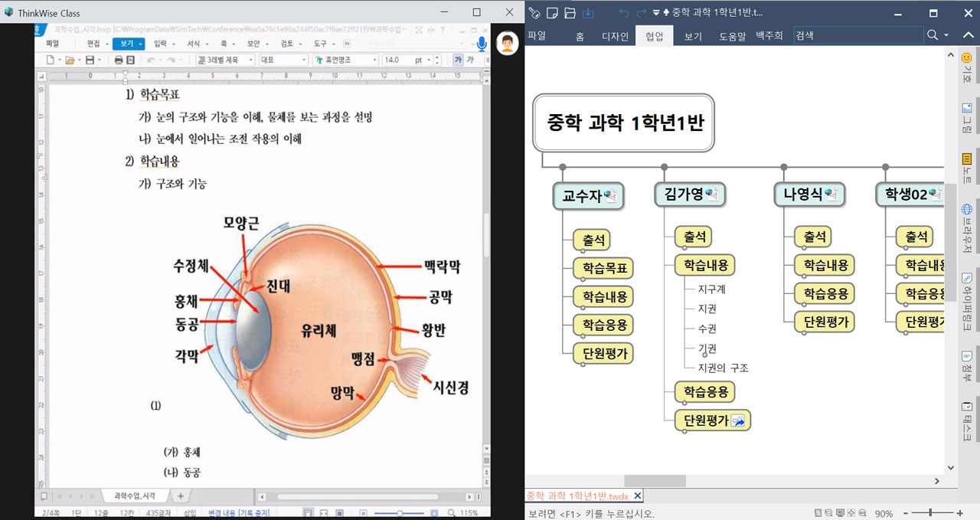The image size is (980, 520).
Task: Select the 출석 node under 나영식
Action: (x=813, y=237)
